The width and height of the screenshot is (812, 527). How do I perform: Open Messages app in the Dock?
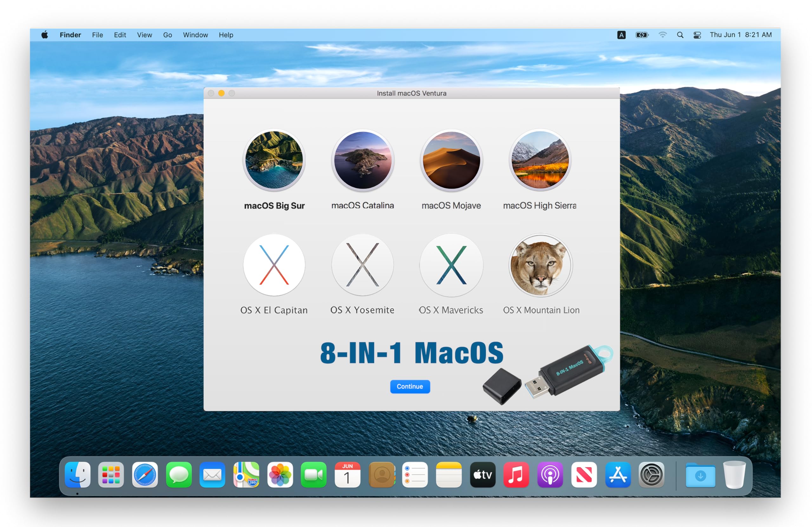click(179, 475)
